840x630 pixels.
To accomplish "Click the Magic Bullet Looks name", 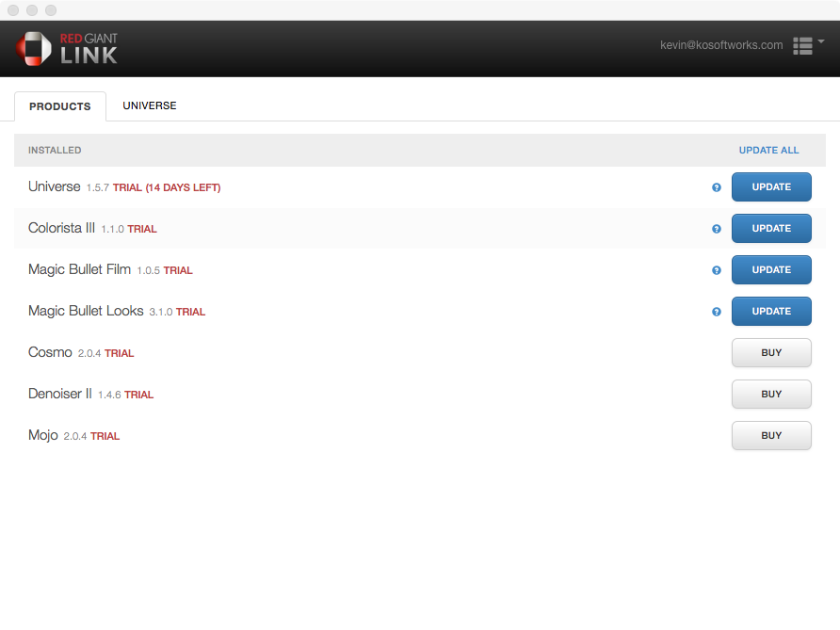I will (86, 312).
